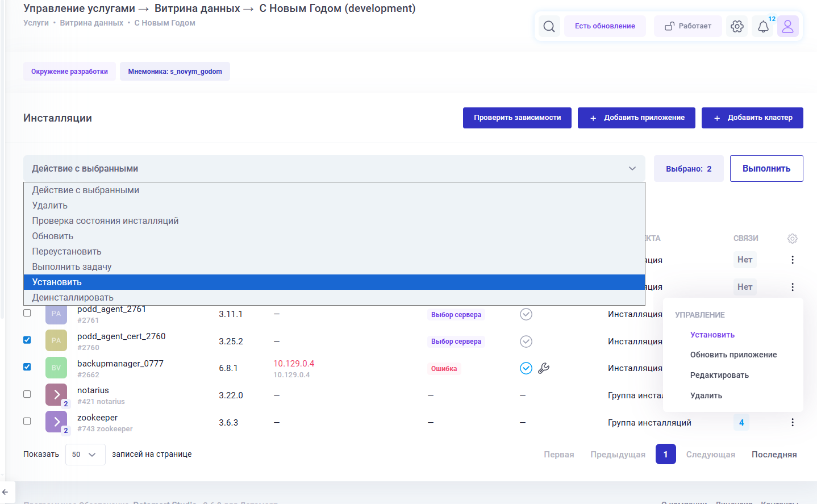The height and width of the screenshot is (504, 817).
Task: Click Выбор сервера badge for podd_agent_cert_2760
Action: click(456, 341)
